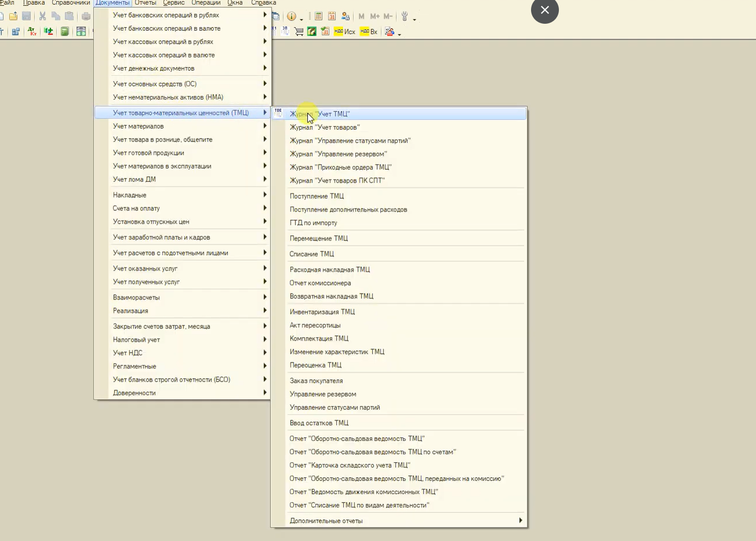Expand Учет основных средств (ОС) submenu
This screenshot has height=541, width=756.
[x=183, y=84]
